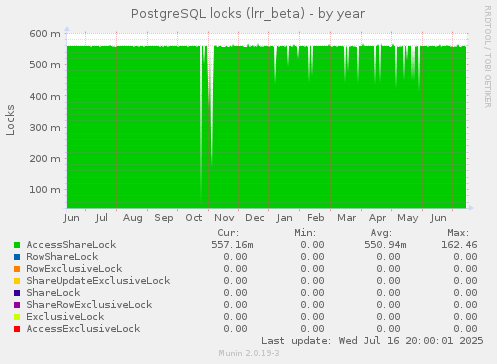This screenshot has height=364, width=497.
Task: Click the lime ExclusiveLock legend swatch
Action: (x=17, y=317)
